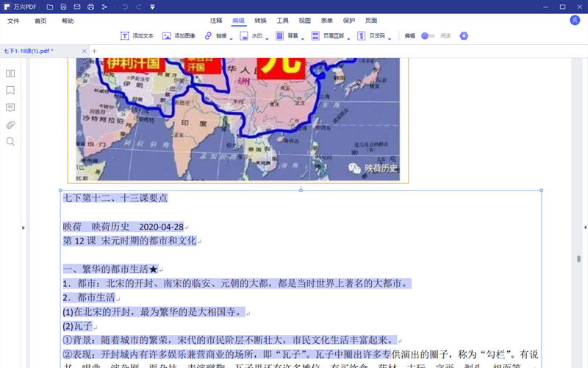Viewport: 588px width, 368px height.
Task: Click the 添加图像 button
Action: click(179, 35)
